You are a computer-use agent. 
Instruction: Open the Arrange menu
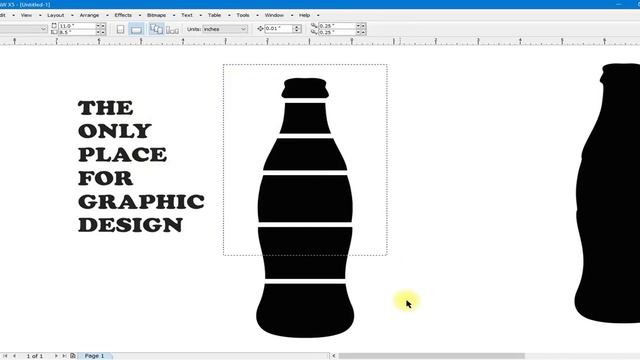[x=89, y=15]
